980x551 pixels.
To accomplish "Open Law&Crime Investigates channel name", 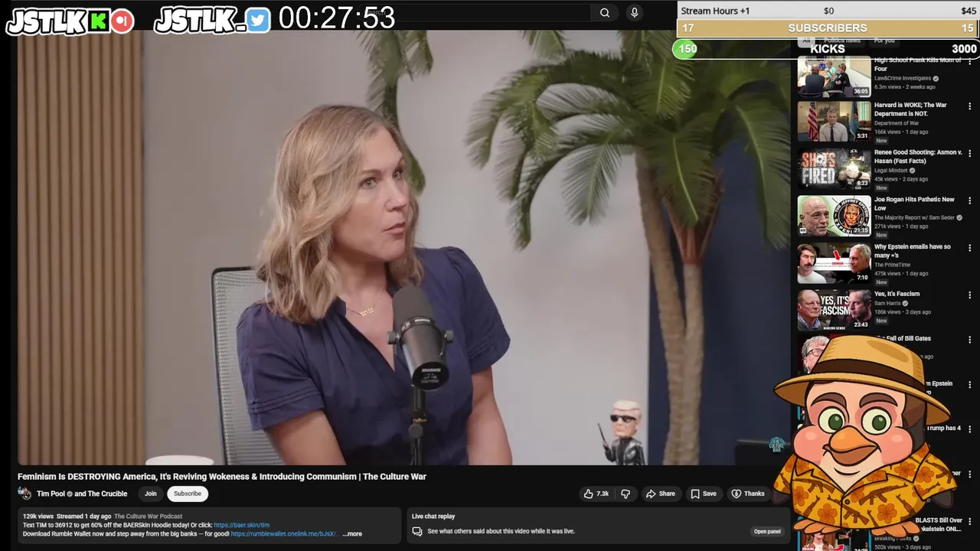I will click(x=903, y=78).
